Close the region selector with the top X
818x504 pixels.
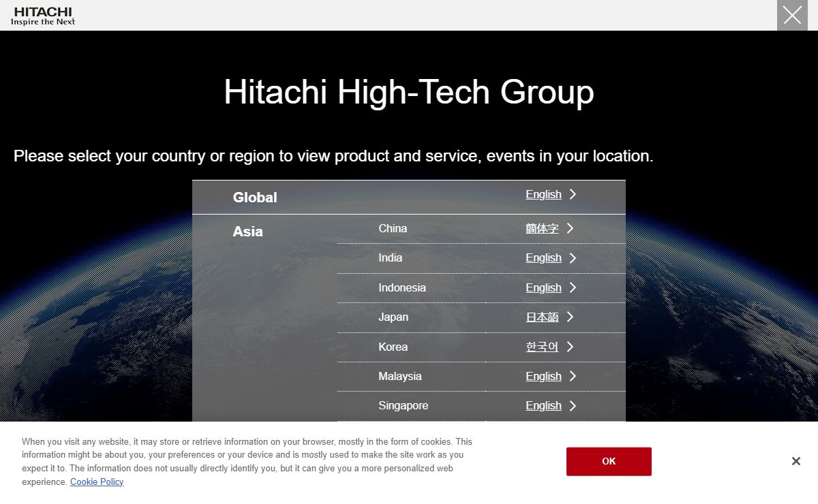click(792, 15)
